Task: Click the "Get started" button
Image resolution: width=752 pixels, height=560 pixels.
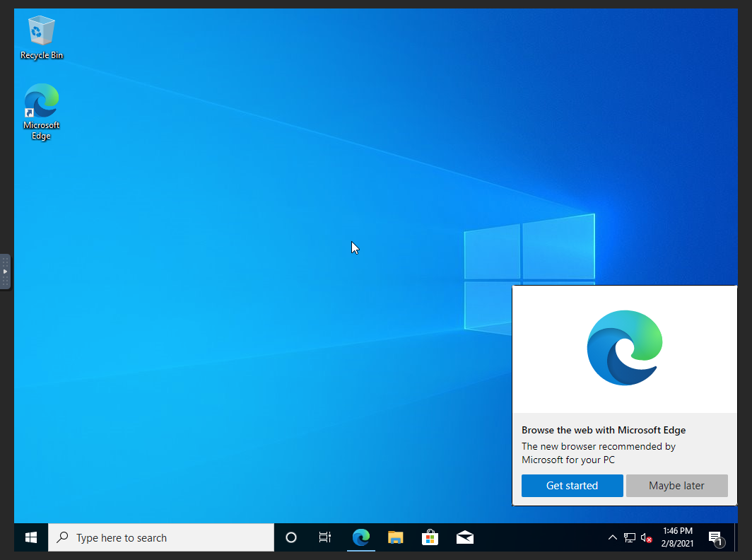Action: 572,486
